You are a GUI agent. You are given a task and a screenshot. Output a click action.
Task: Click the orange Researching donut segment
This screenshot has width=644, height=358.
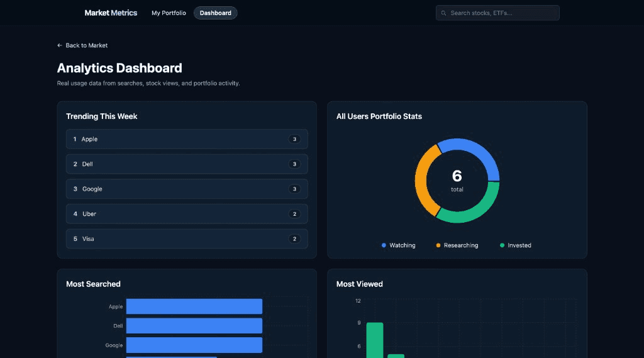(x=422, y=181)
